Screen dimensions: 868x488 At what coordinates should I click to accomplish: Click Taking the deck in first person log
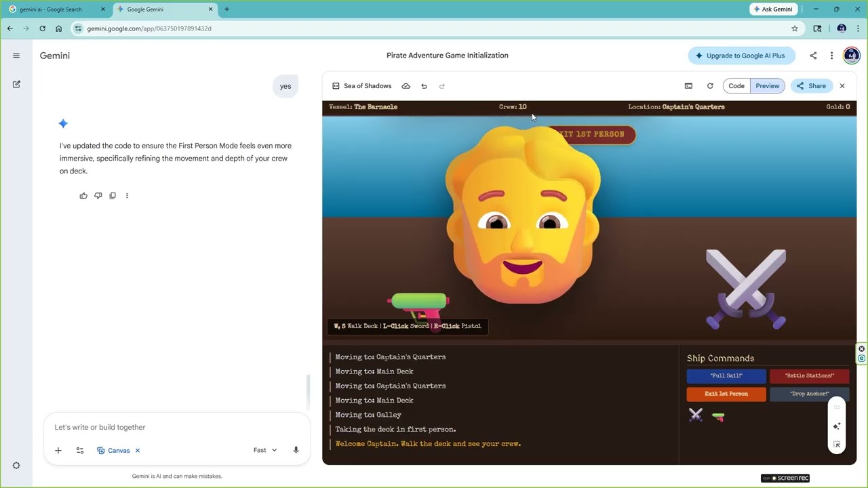[395, 430]
